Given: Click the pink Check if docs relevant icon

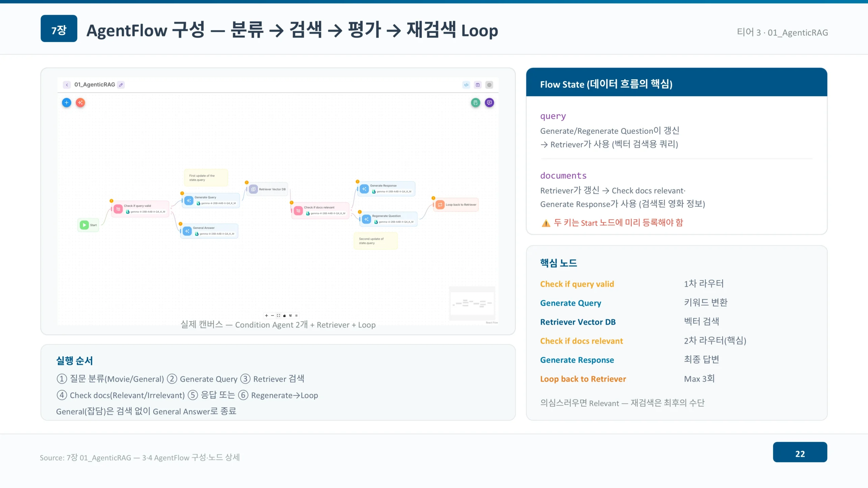Looking at the screenshot, I should (298, 210).
